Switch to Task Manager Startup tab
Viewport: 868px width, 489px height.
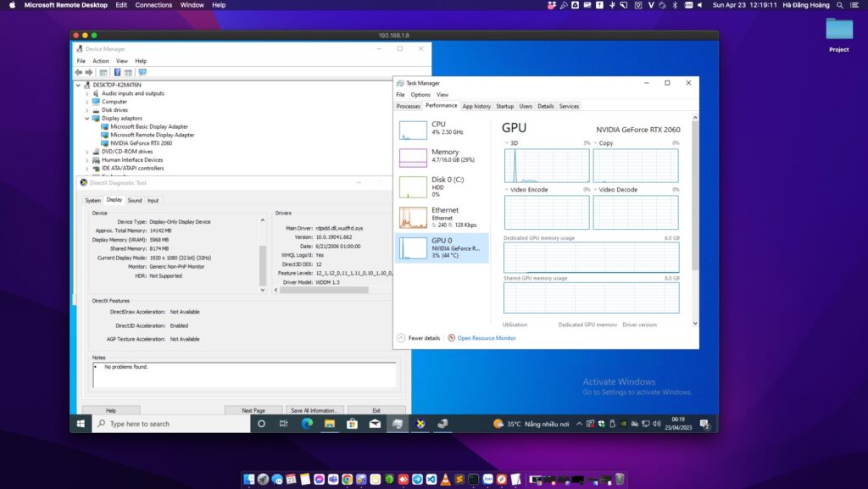tap(505, 106)
